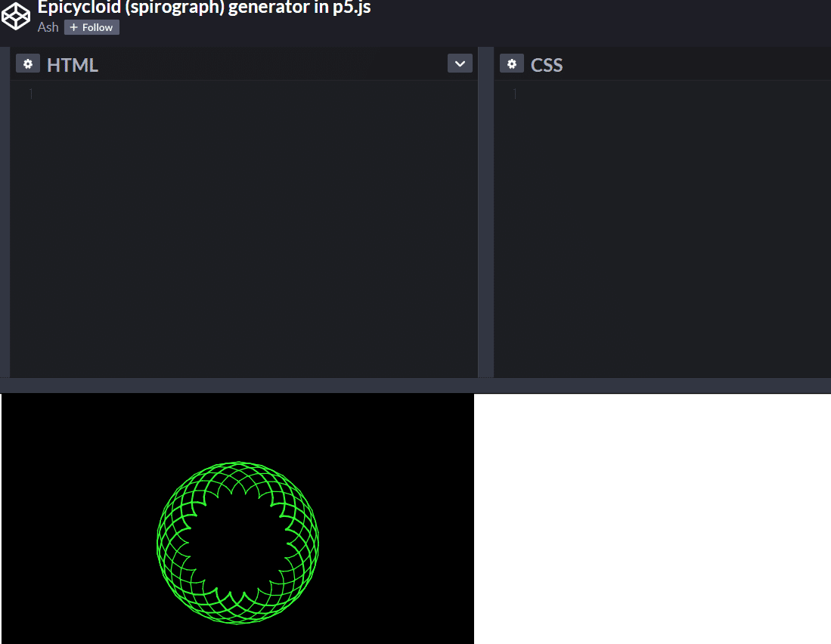The height and width of the screenshot is (644, 831).
Task: Select the HTML panel title
Action: [73, 64]
